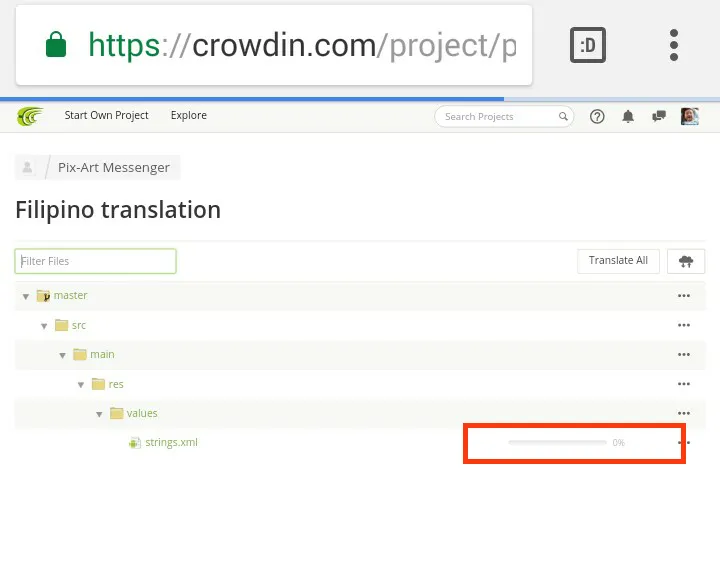The height and width of the screenshot is (566, 720).
Task: Collapse the src folder tree arrow
Action: pyautogui.click(x=44, y=326)
